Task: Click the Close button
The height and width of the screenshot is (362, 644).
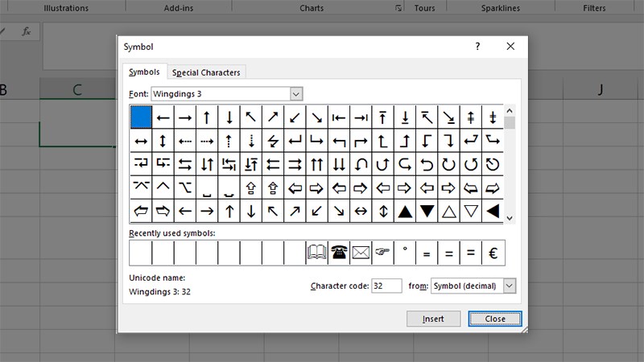Action: point(495,319)
